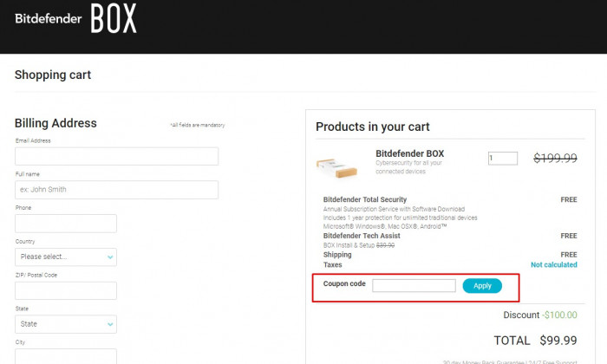Click the Phone number field
The height and width of the screenshot is (364, 607).
[66, 224]
